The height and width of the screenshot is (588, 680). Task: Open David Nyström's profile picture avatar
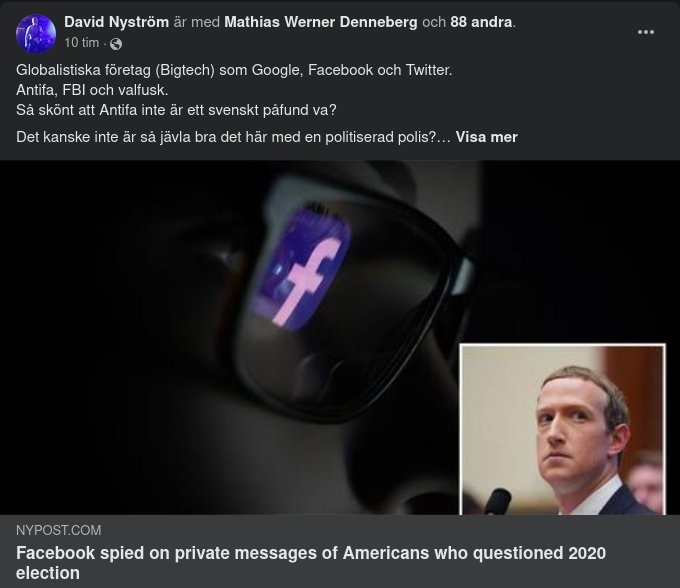tap(36, 33)
